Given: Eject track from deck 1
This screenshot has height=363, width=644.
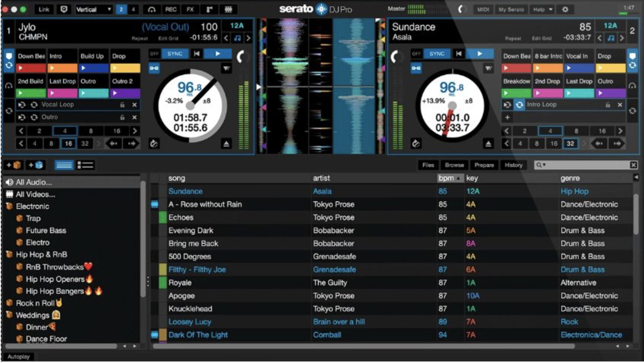Looking at the screenshot, I should click(x=226, y=144).
